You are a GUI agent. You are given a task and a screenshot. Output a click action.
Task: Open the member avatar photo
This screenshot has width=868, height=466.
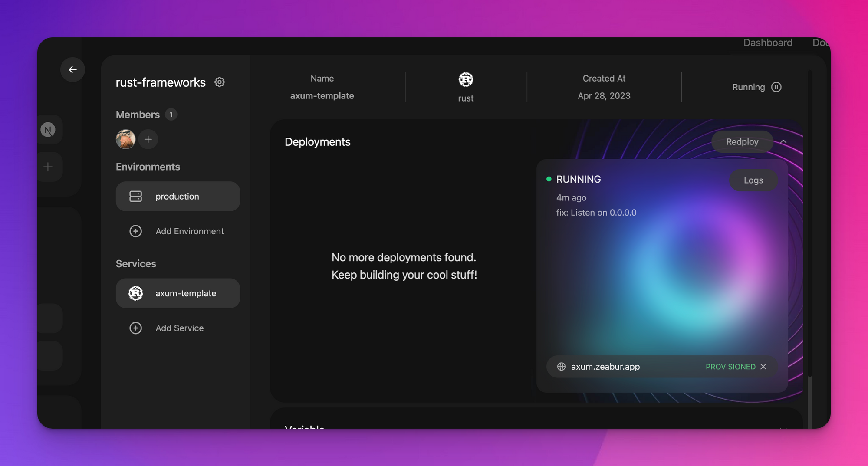(125, 139)
